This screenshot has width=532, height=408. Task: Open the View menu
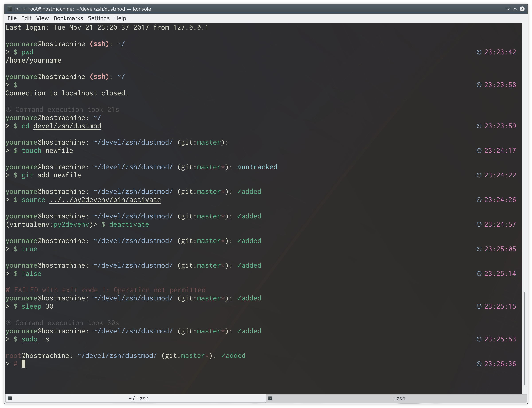[x=42, y=18]
